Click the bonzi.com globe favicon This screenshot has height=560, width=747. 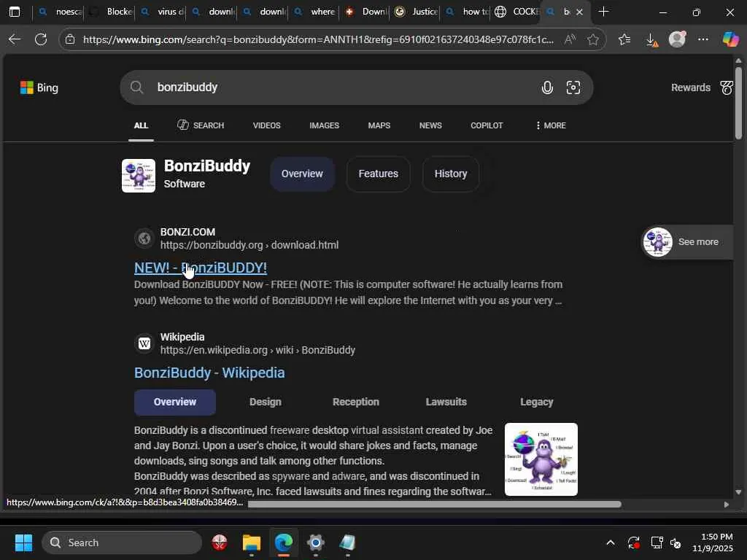tap(144, 238)
